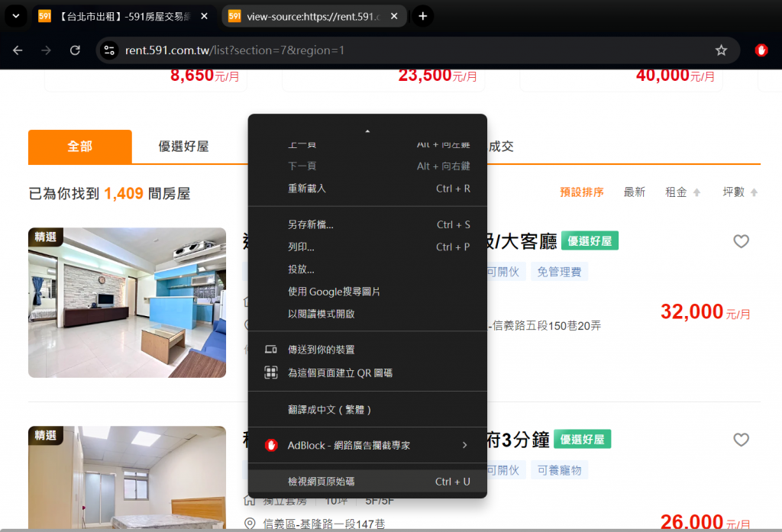The height and width of the screenshot is (532, 782).
Task: Click the 可養寵物 tag
Action: point(559,470)
